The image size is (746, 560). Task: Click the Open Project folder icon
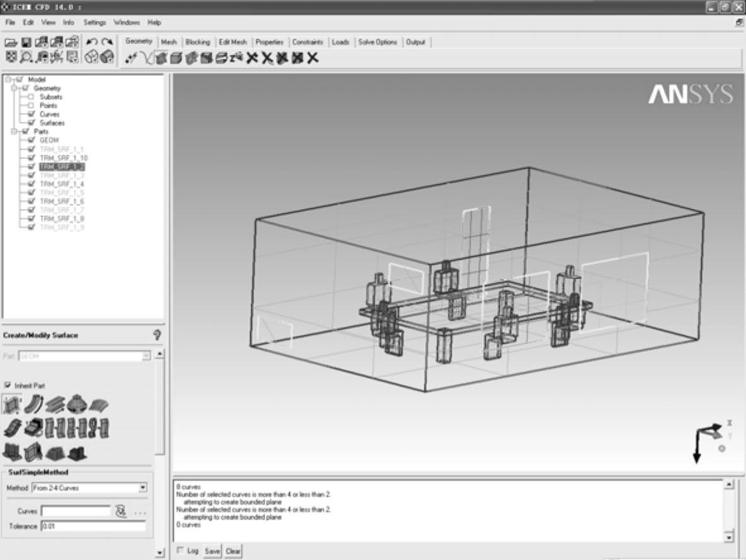pos(11,42)
